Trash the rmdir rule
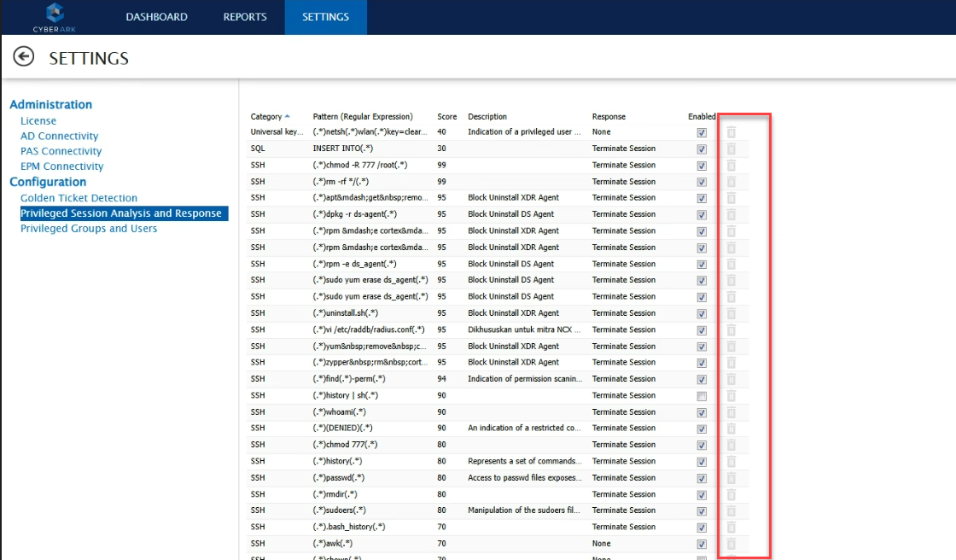 [731, 494]
